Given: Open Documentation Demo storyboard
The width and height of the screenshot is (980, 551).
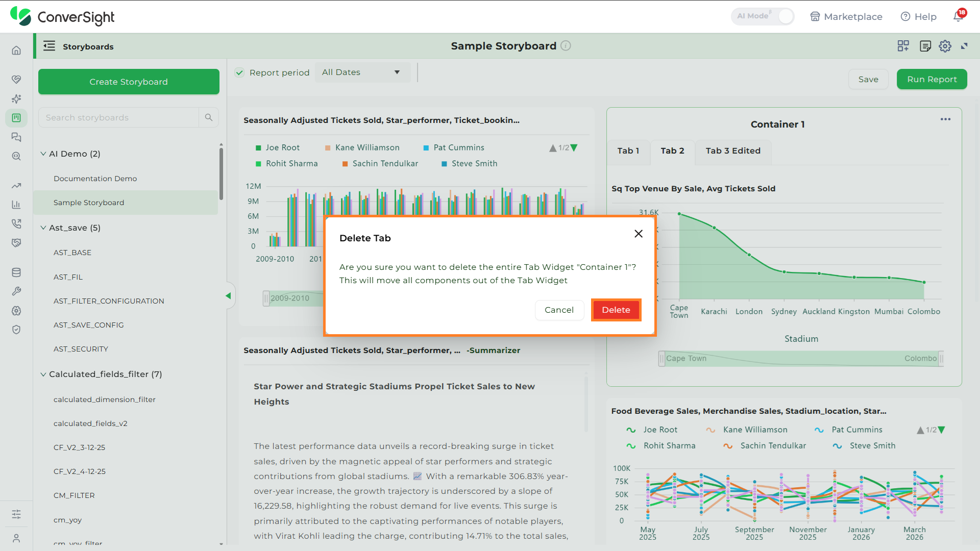Looking at the screenshot, I should click(x=95, y=179).
